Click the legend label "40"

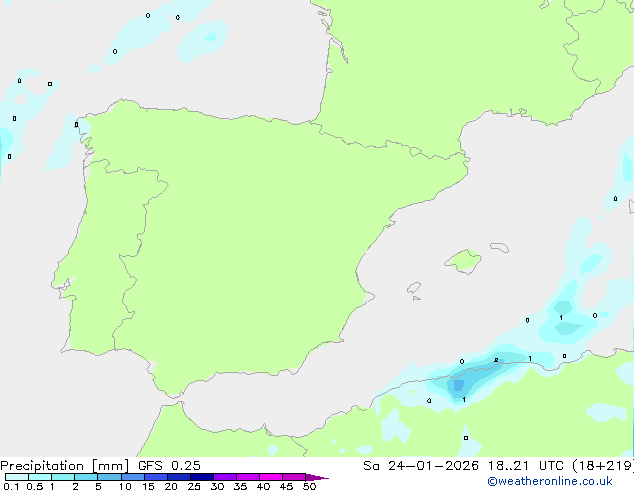pos(263,486)
